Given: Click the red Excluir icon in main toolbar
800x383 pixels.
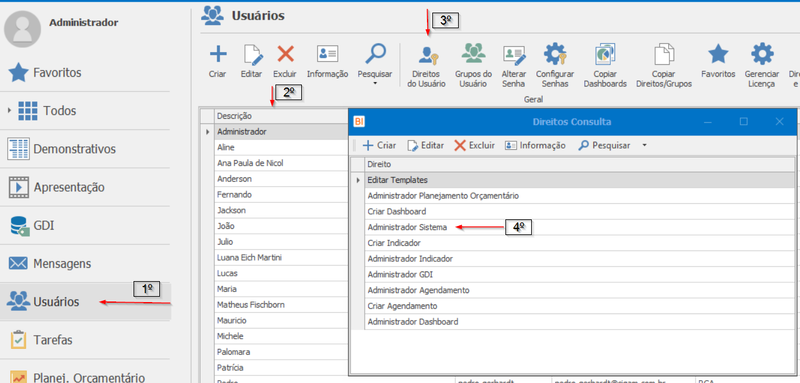Looking at the screenshot, I should point(285,53).
